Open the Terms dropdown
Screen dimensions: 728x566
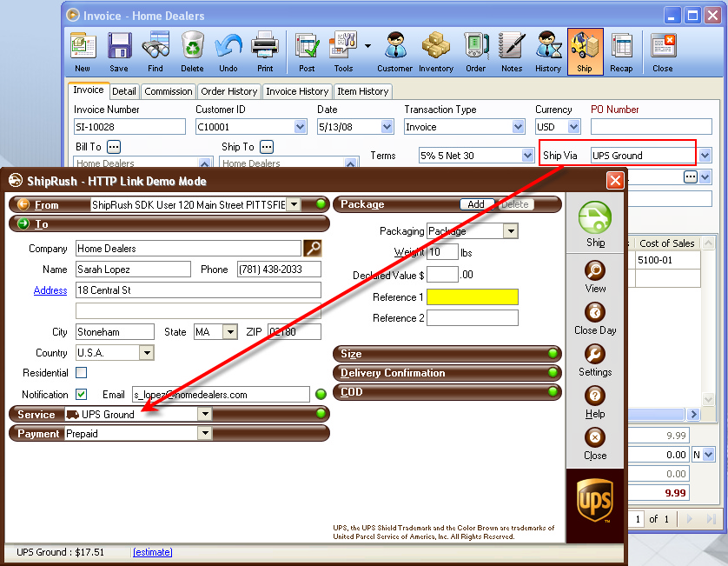pyautogui.click(x=527, y=156)
